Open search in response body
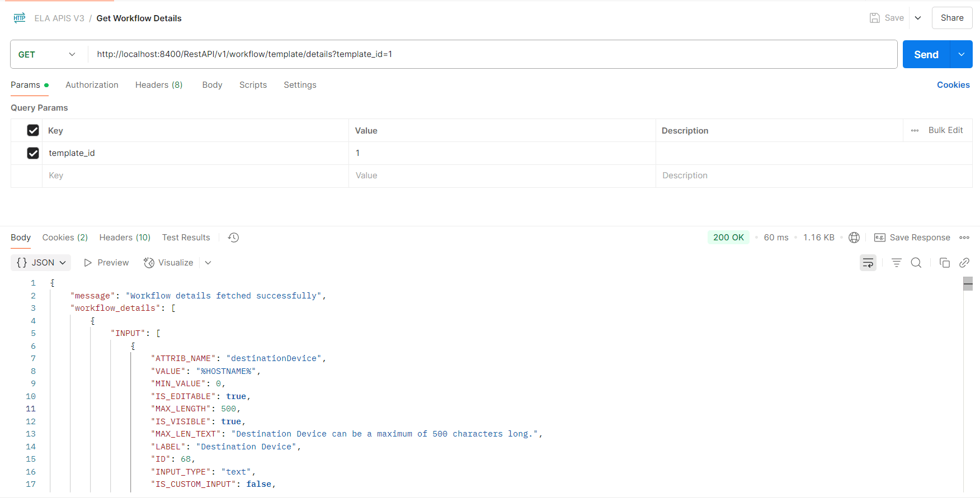 [916, 263]
